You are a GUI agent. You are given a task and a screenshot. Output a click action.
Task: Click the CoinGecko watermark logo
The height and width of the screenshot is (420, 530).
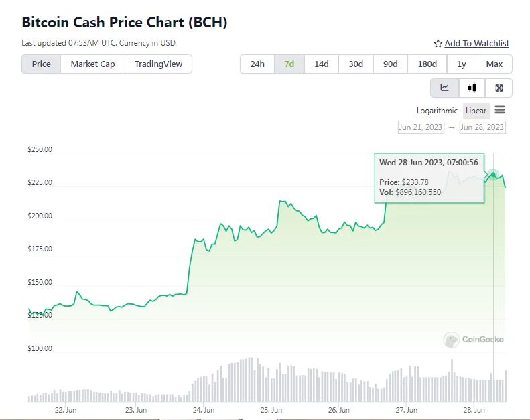(x=451, y=340)
